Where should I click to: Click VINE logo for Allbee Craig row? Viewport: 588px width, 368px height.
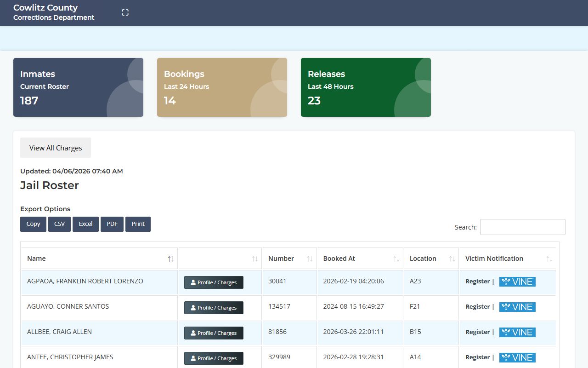[x=517, y=332]
